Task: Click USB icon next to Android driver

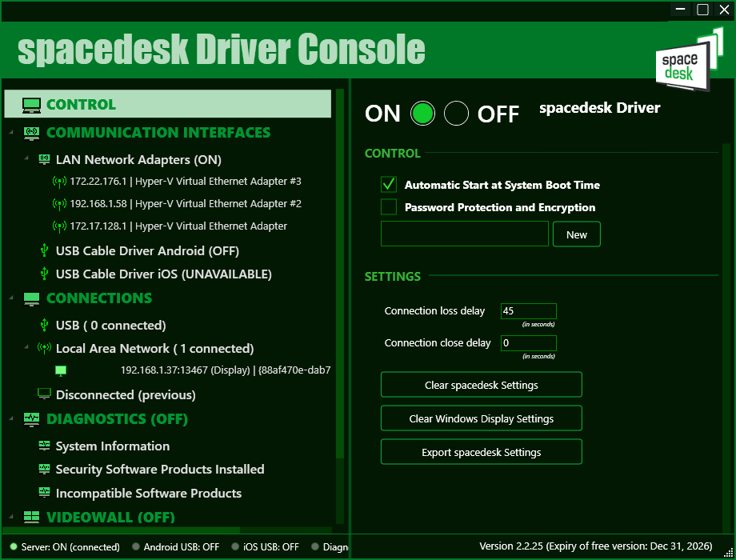Action: 44,250
